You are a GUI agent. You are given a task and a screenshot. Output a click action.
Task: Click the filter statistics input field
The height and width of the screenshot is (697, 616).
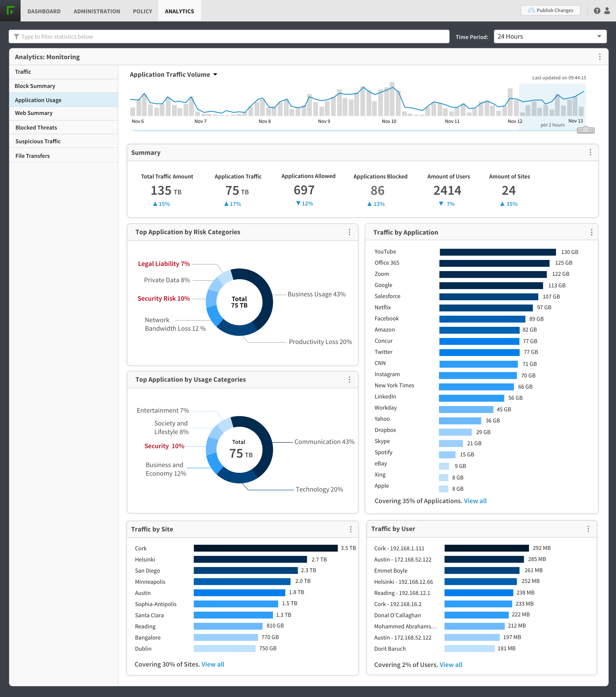(x=229, y=36)
